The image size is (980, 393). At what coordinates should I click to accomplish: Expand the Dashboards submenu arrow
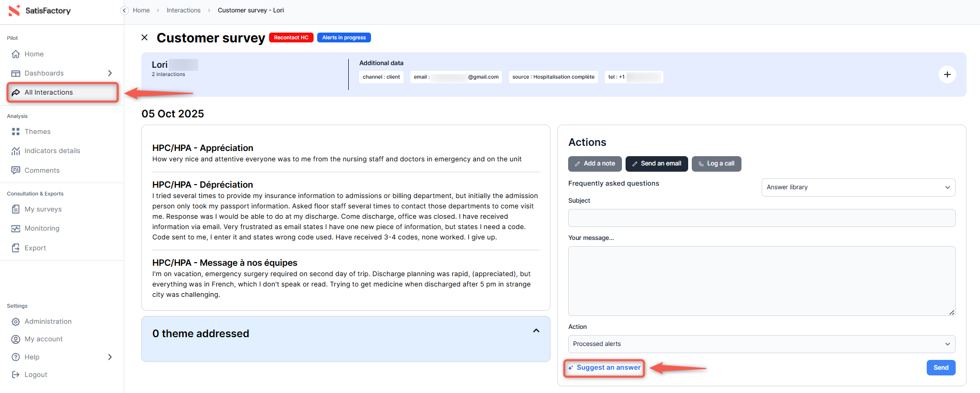tap(110, 73)
